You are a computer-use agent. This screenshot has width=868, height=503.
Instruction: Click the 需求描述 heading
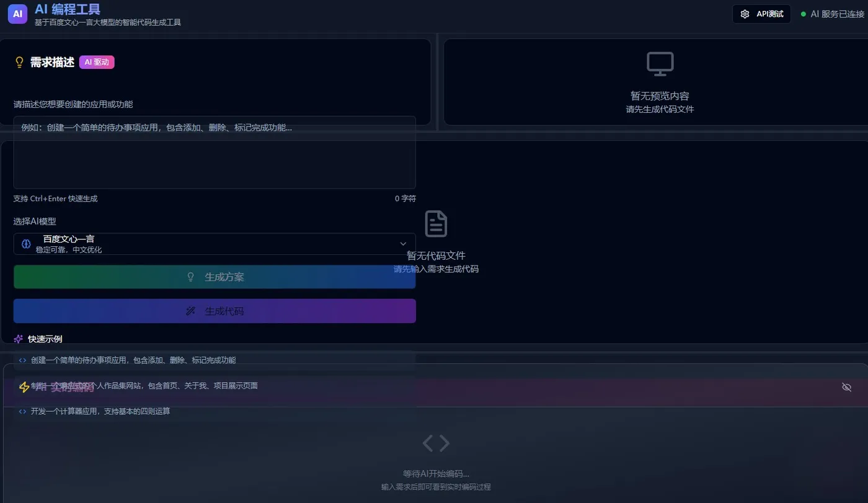click(x=52, y=62)
